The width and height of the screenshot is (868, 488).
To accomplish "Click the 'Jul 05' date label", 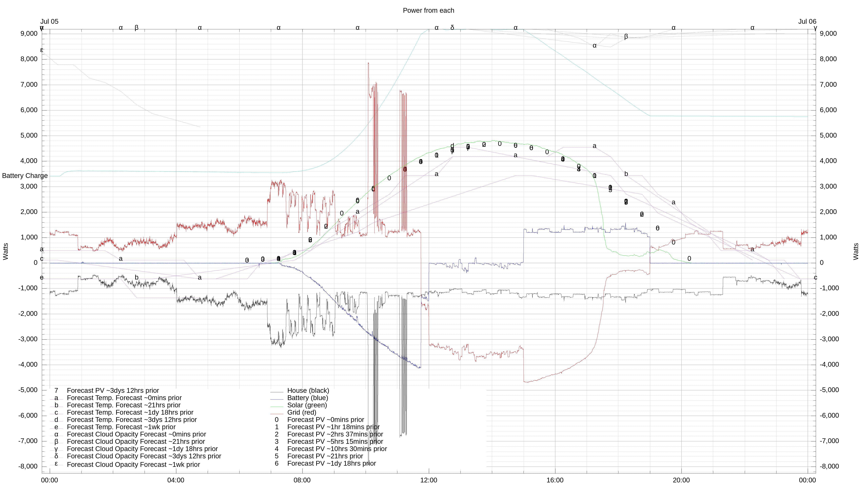I will 50,22.
